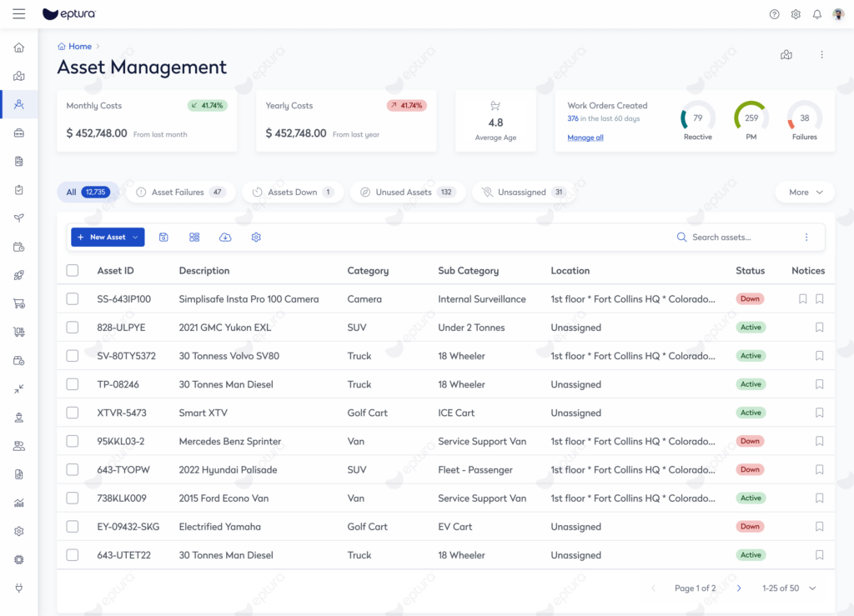Screen dimensions: 854x616
Task: Go to next page arrow in pagination
Action: pos(739,588)
